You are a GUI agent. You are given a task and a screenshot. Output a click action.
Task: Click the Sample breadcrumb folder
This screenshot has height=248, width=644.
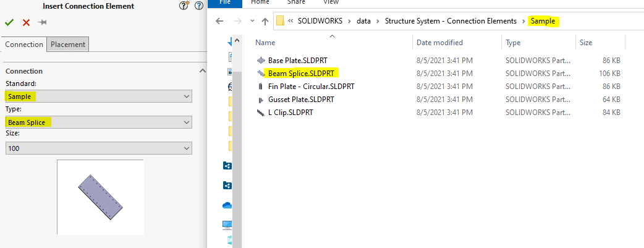coord(543,21)
